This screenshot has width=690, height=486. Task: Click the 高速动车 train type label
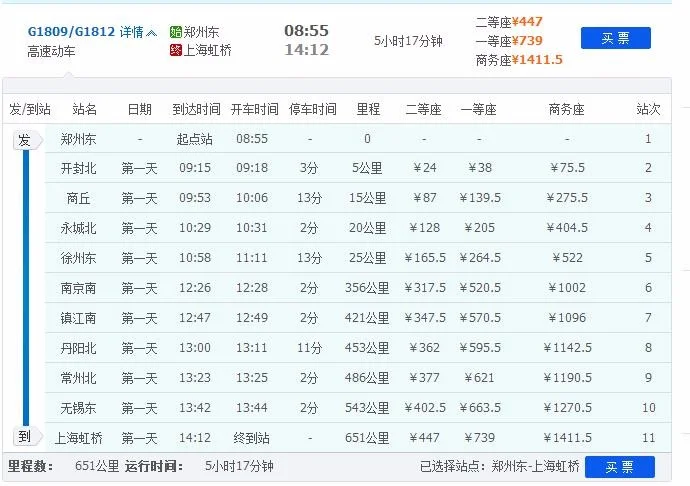coord(51,52)
